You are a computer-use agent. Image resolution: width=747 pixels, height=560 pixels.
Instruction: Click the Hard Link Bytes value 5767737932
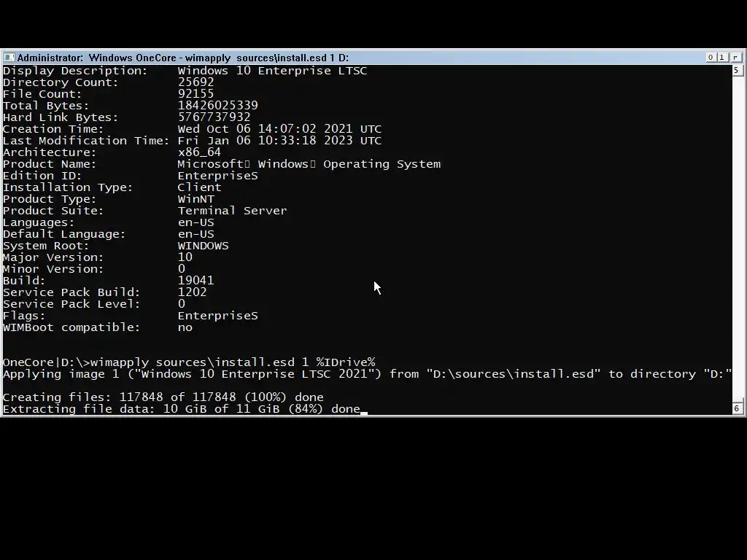coord(214,117)
